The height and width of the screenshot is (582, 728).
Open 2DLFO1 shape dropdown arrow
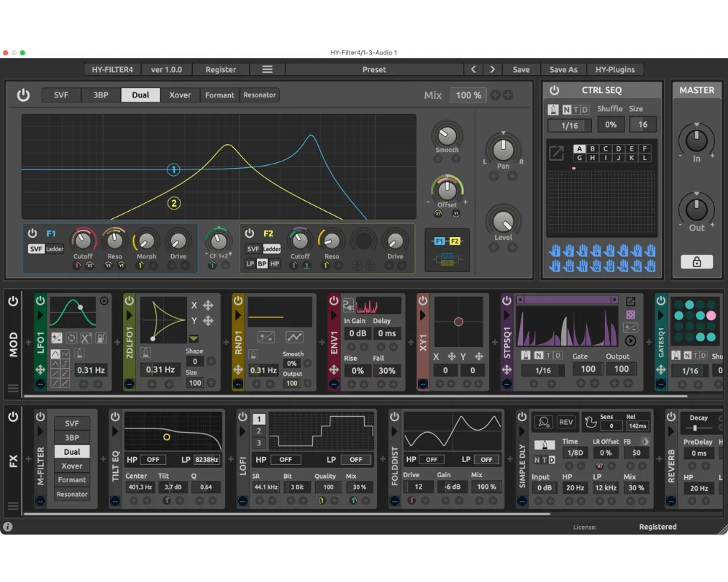194,338
